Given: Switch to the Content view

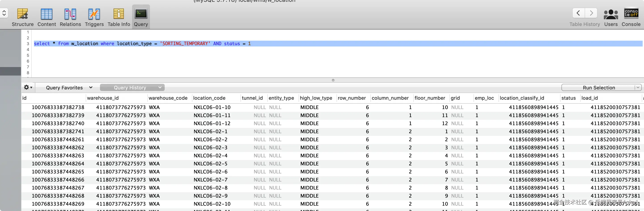Looking at the screenshot, I should click(46, 17).
